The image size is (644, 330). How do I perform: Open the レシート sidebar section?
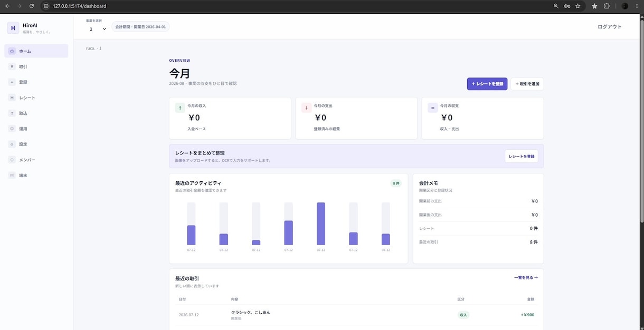point(36,98)
